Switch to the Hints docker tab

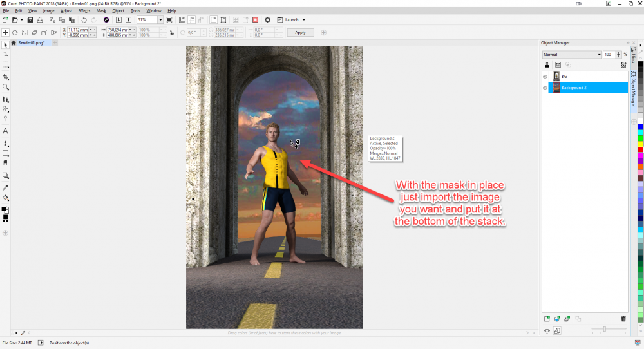click(x=633, y=57)
